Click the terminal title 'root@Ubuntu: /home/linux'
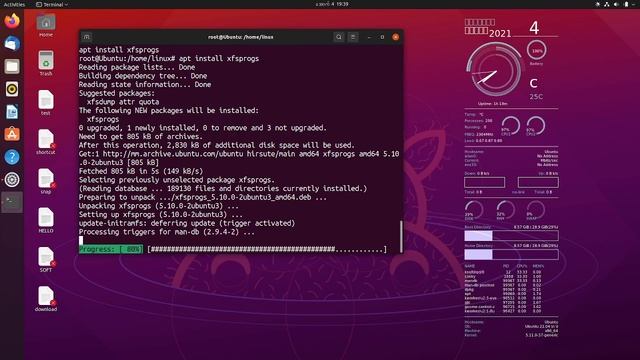This screenshot has height=360, width=640. click(x=241, y=37)
